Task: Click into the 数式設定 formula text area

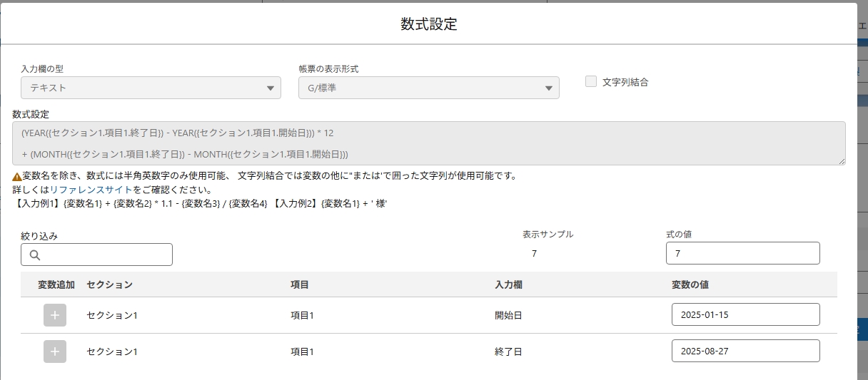Action: pyautogui.click(x=428, y=143)
